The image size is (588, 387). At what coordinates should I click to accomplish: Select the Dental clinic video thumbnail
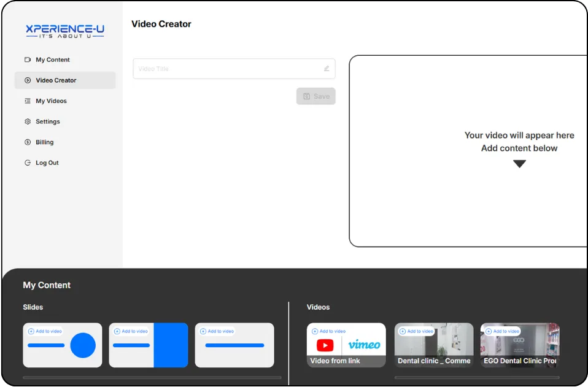click(434, 345)
